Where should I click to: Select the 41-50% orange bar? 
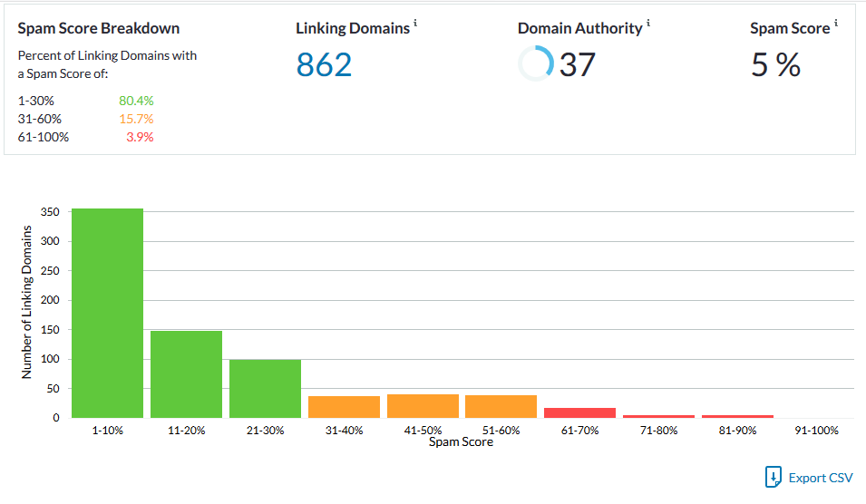tap(423, 405)
